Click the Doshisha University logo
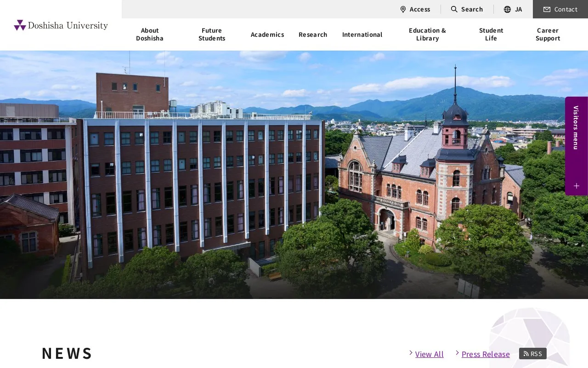588x368 pixels. (x=61, y=25)
